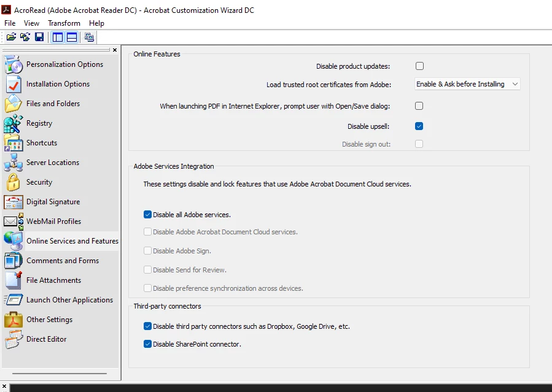Open Server Locations section

click(x=53, y=163)
